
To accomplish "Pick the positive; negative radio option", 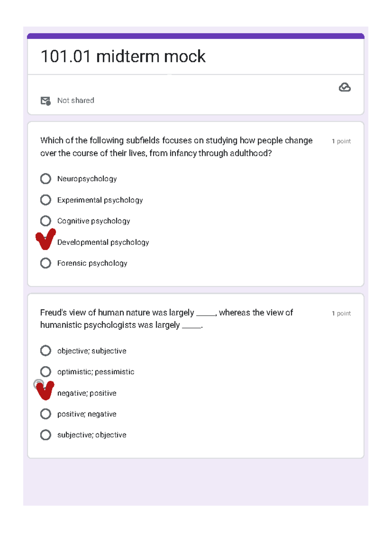I will [46, 414].
